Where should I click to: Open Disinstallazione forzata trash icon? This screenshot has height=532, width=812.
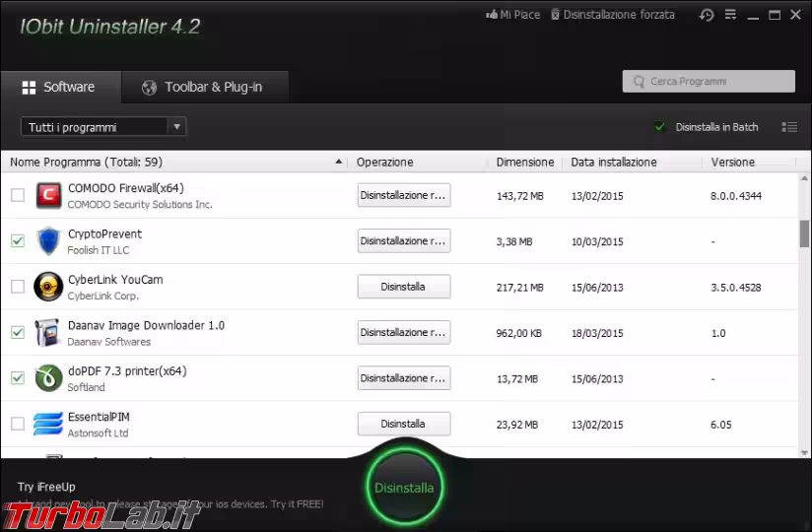555,15
